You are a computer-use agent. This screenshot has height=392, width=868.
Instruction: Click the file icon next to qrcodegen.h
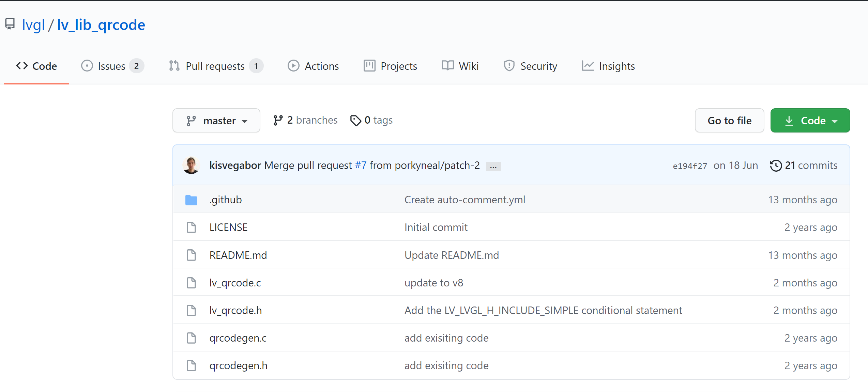(191, 366)
